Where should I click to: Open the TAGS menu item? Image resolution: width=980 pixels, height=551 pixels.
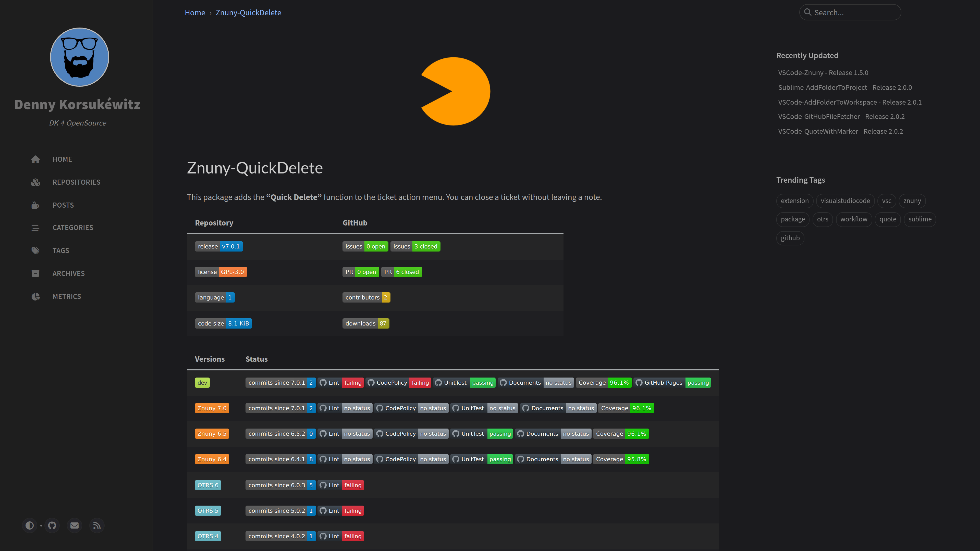(x=61, y=251)
